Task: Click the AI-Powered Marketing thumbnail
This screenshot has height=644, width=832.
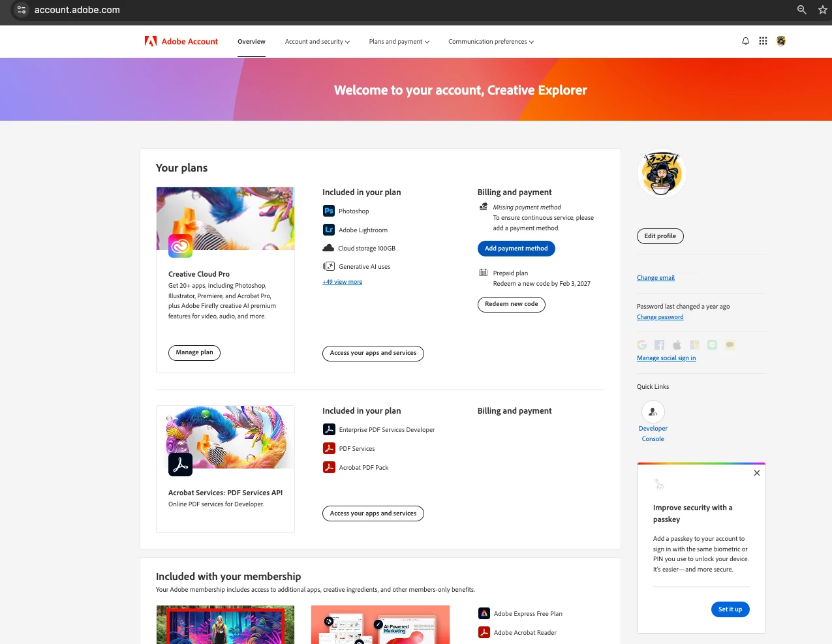Action: (x=380, y=625)
